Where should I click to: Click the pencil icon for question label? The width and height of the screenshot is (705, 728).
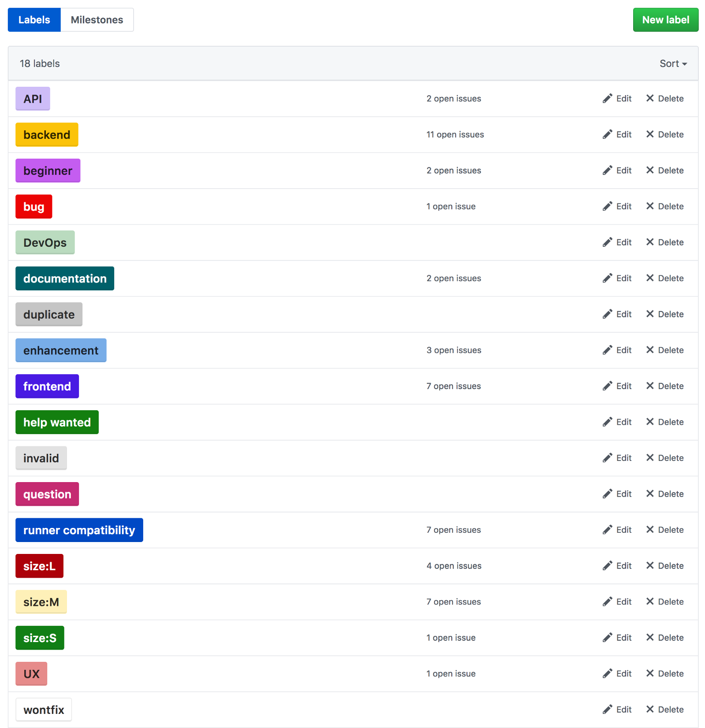pyautogui.click(x=607, y=494)
